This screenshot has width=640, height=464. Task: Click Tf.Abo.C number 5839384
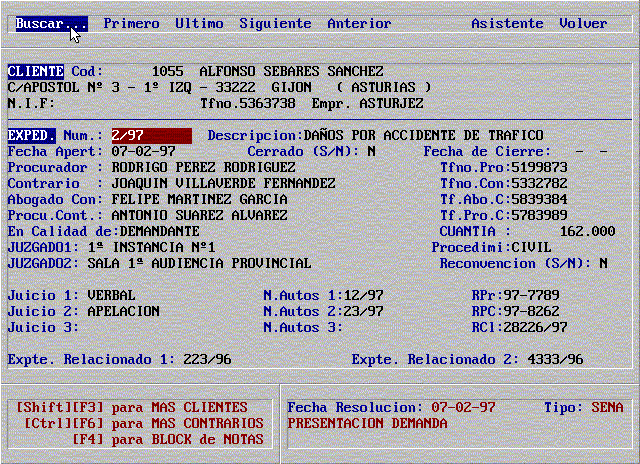pyautogui.click(x=539, y=199)
